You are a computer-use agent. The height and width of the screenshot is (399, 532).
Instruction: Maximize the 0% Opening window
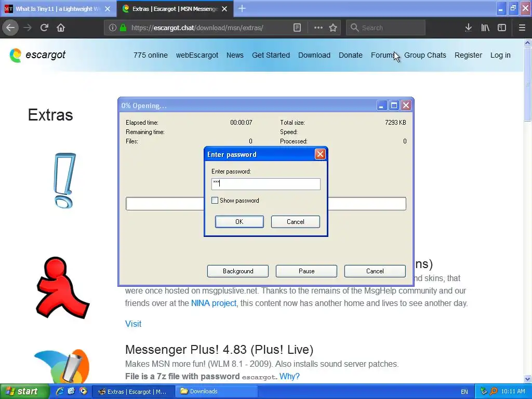click(x=394, y=105)
